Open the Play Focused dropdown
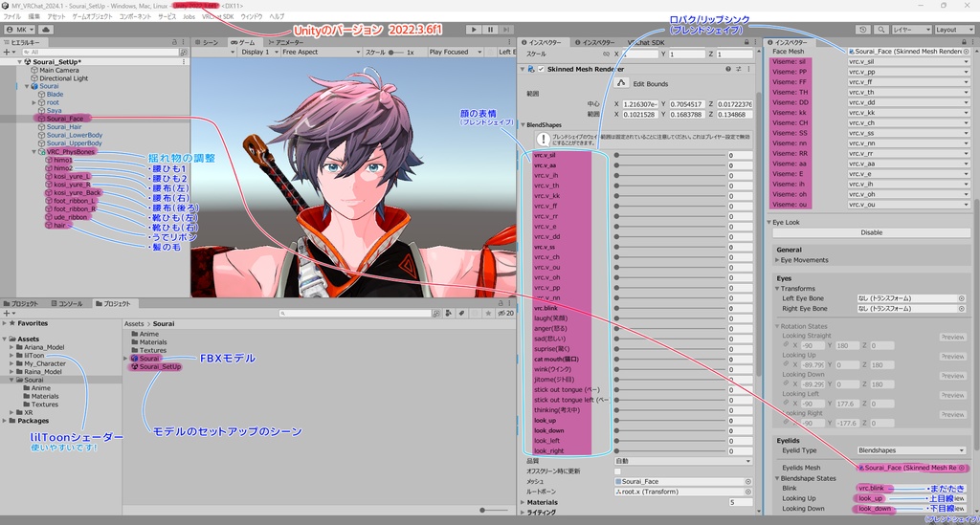Screen dimensions: 980x525 click(x=455, y=52)
